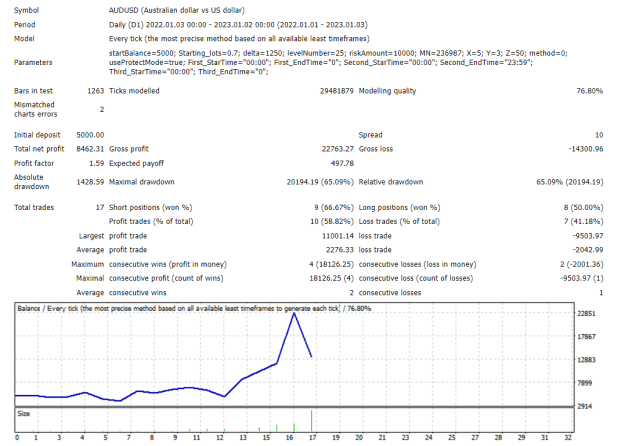
Task: Click the Total net profit value 8462.31
Action: (90, 149)
